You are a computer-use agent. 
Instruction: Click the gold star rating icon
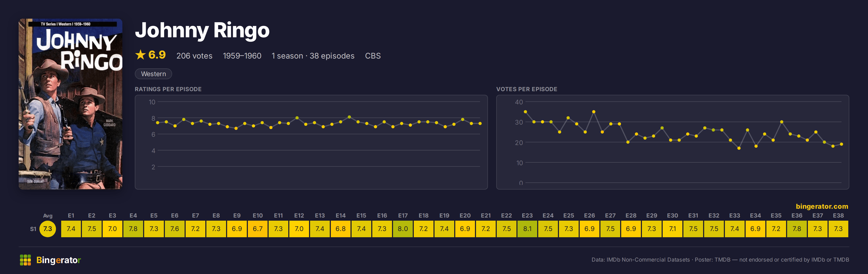(x=140, y=55)
